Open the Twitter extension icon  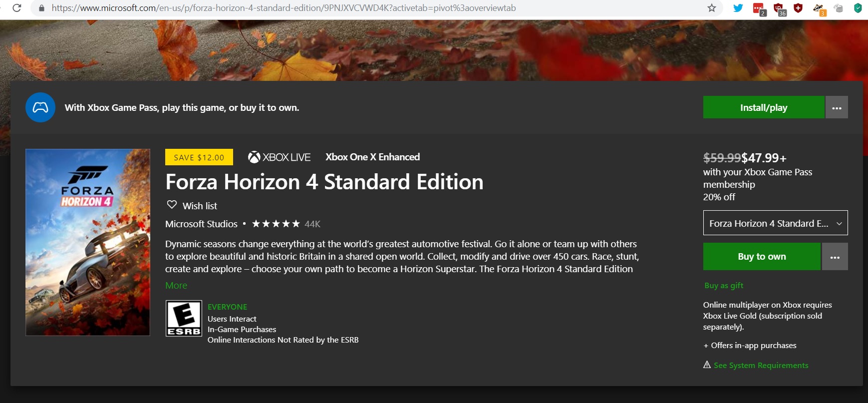[x=738, y=8]
